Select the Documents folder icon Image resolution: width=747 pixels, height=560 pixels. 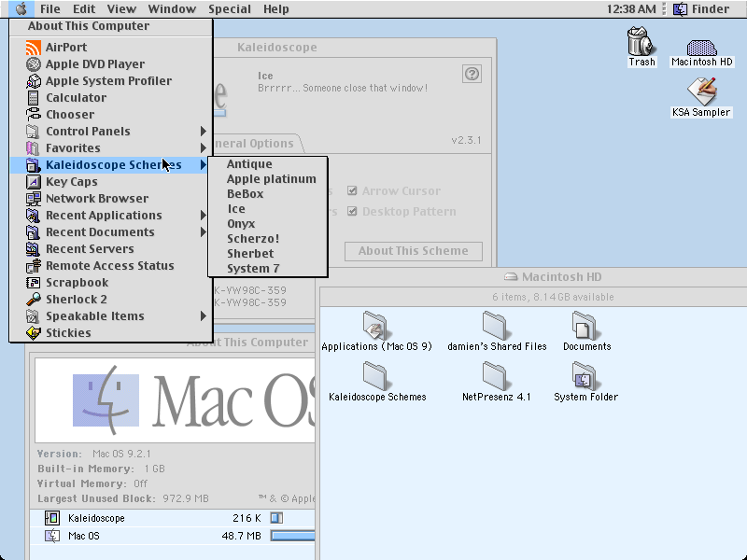tap(585, 326)
